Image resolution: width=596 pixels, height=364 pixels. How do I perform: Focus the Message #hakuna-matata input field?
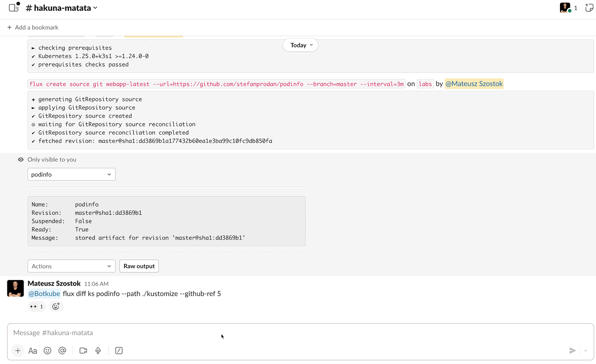(279, 333)
